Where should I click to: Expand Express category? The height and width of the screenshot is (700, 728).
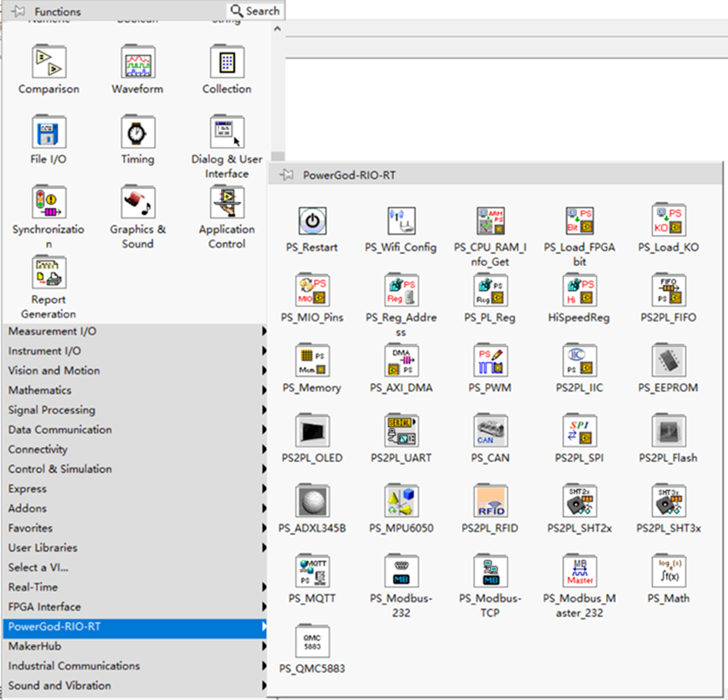point(135,489)
